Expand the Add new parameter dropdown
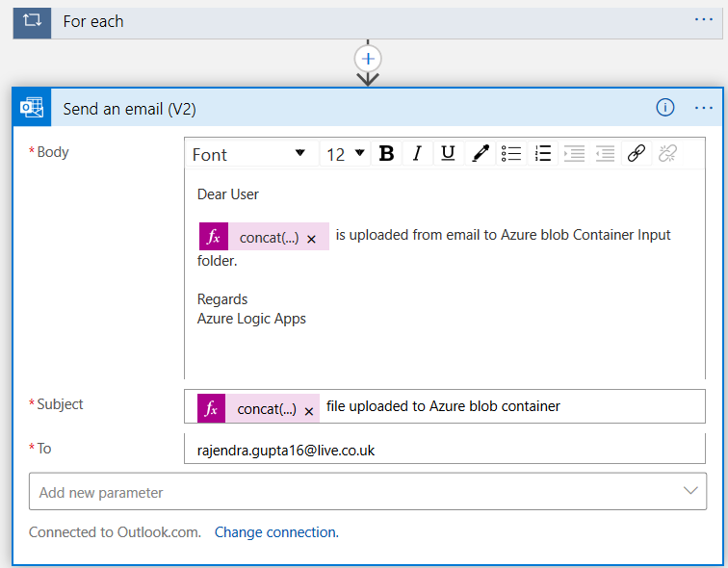Viewport: 728px width, 568px height. 690,491
